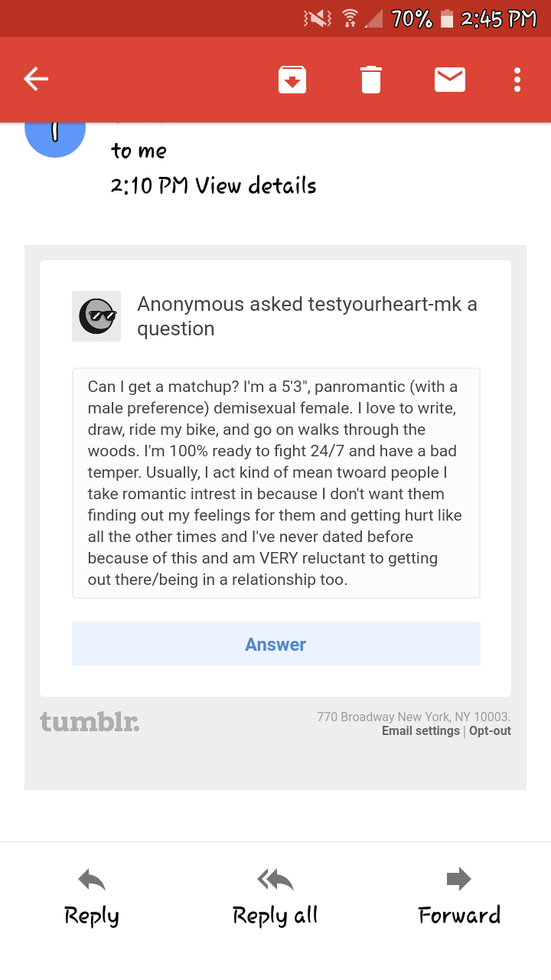Expand View details for the message

(256, 185)
